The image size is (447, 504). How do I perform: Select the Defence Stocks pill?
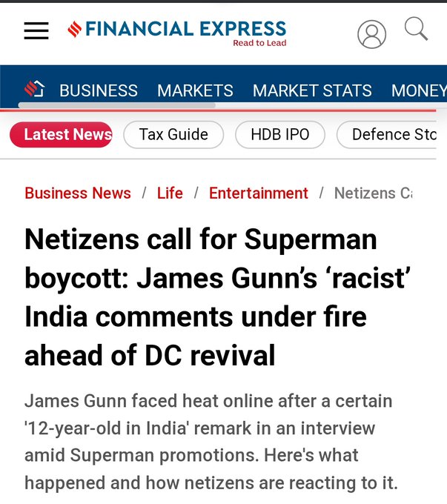(386, 135)
